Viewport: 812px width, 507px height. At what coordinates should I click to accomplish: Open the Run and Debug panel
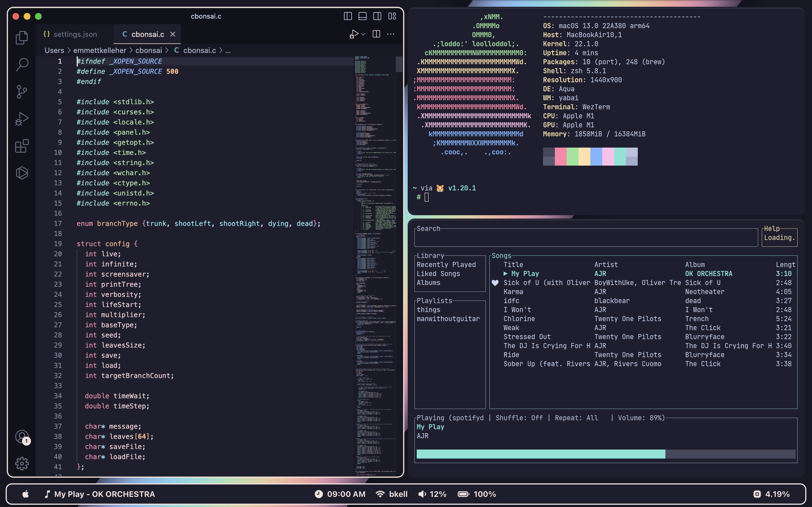21,118
